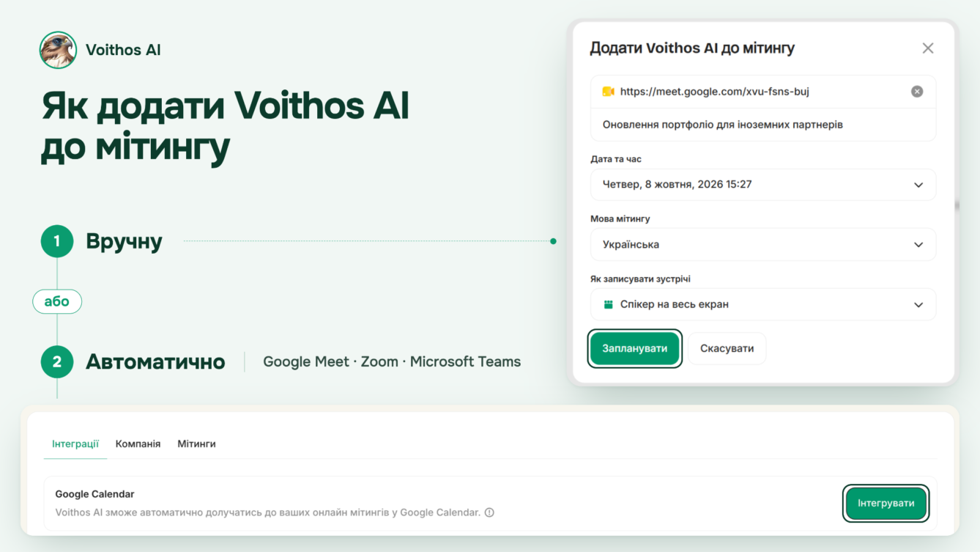Click the Додати Voithos AI до мітингу dialog title
The width and height of the screenshot is (980, 552).
pos(692,48)
